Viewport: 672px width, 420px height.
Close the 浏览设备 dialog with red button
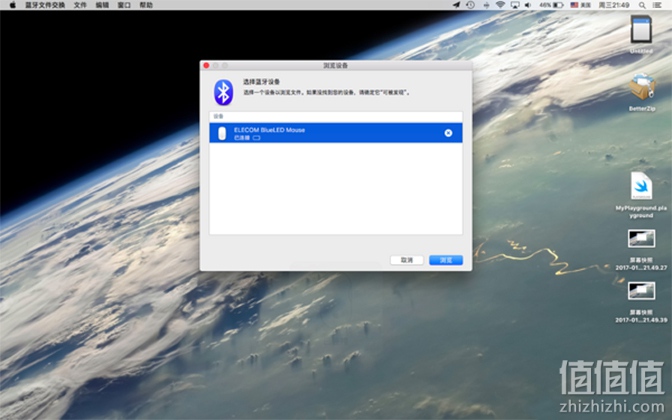206,66
